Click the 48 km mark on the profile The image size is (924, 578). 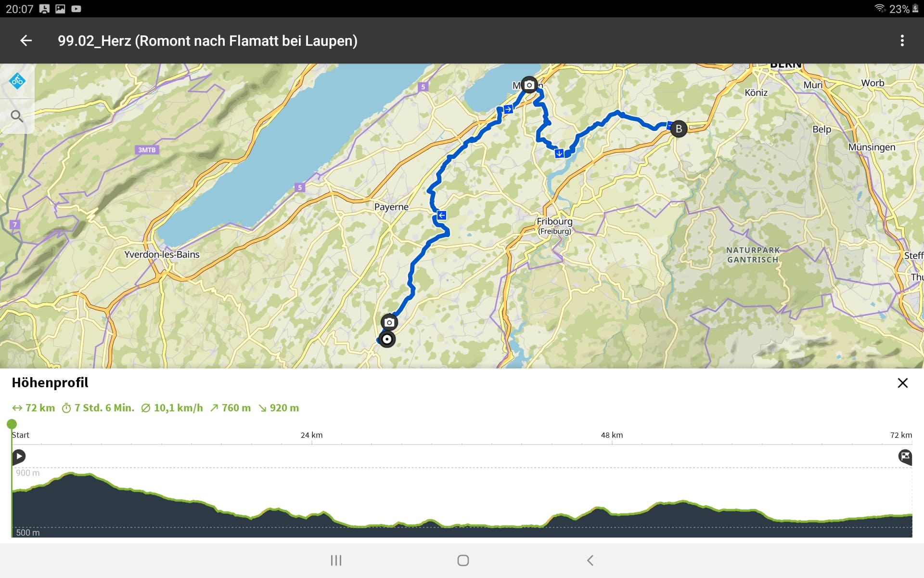(x=612, y=435)
